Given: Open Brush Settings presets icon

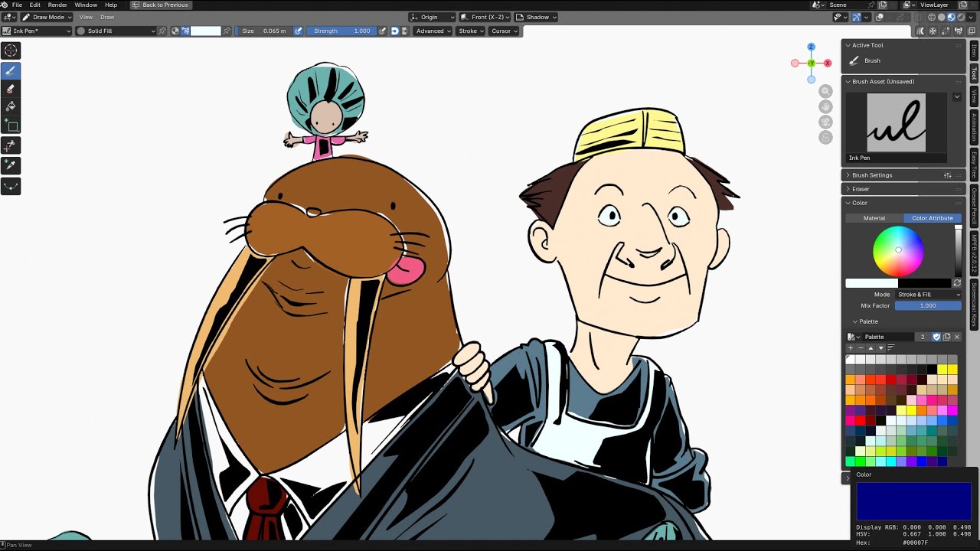Looking at the screenshot, I should pyautogui.click(x=948, y=175).
